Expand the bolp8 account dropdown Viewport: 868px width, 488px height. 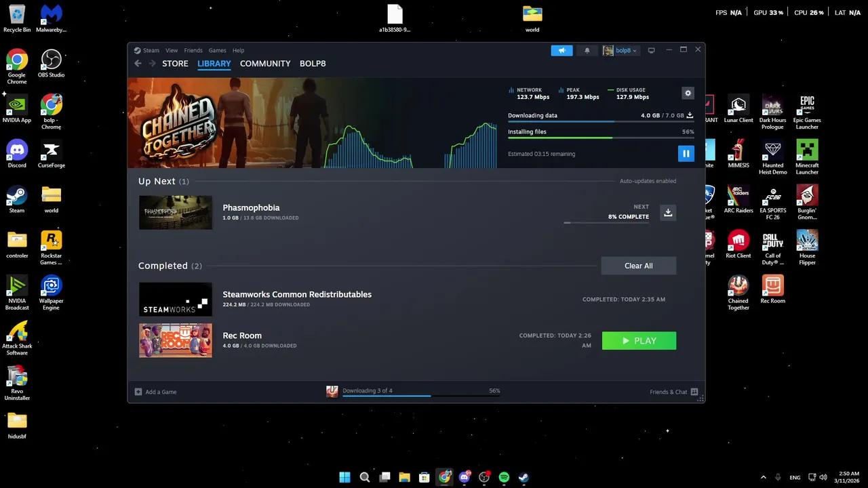[620, 50]
